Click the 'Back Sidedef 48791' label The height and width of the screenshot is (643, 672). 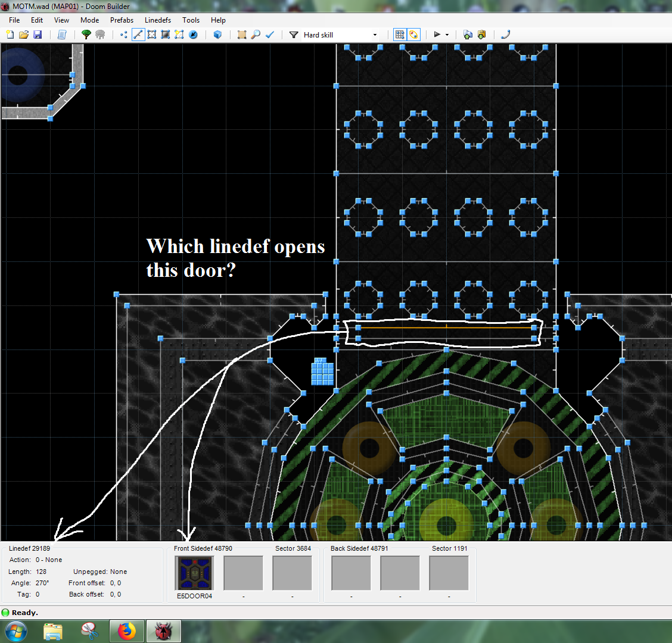[x=359, y=548]
